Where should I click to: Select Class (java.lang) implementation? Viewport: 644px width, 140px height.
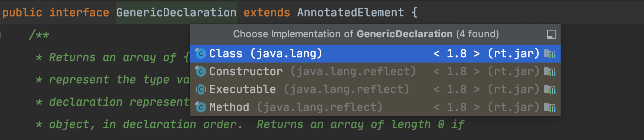coord(375,54)
